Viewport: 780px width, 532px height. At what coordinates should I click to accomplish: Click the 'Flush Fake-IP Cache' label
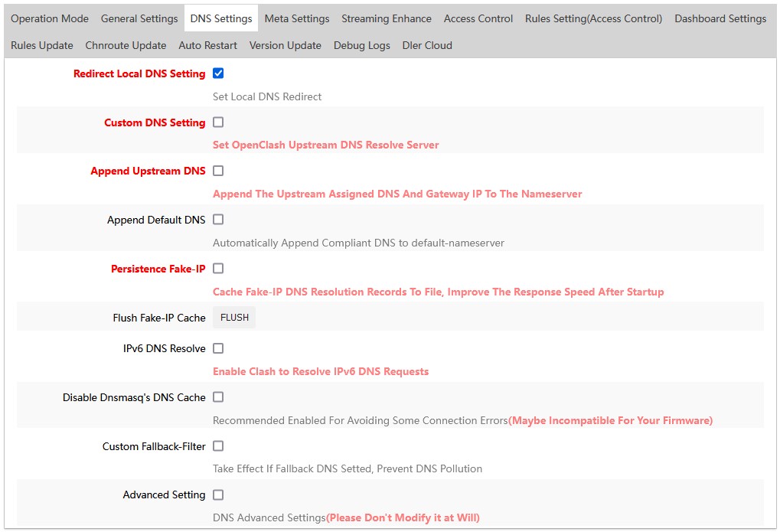click(x=159, y=318)
